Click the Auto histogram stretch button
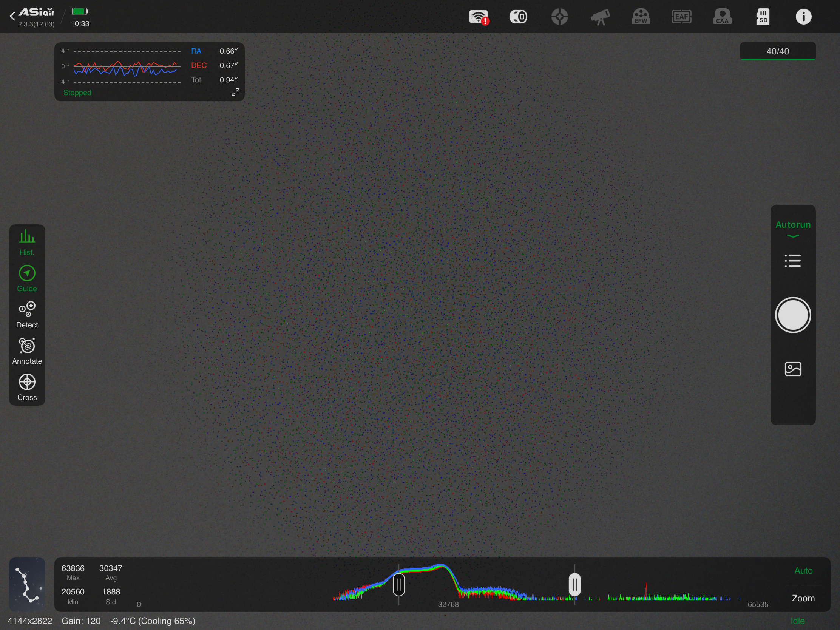Image resolution: width=840 pixels, height=630 pixels. pos(803,571)
